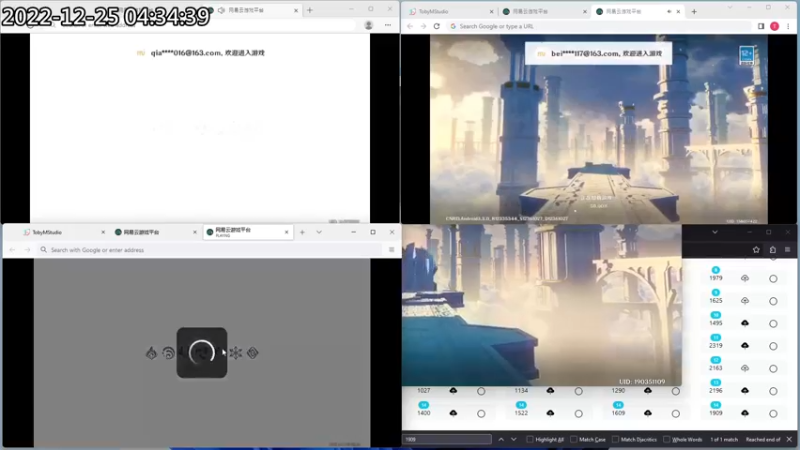Go forward in the Chrome window
This screenshot has width=800, height=450.
click(x=423, y=26)
